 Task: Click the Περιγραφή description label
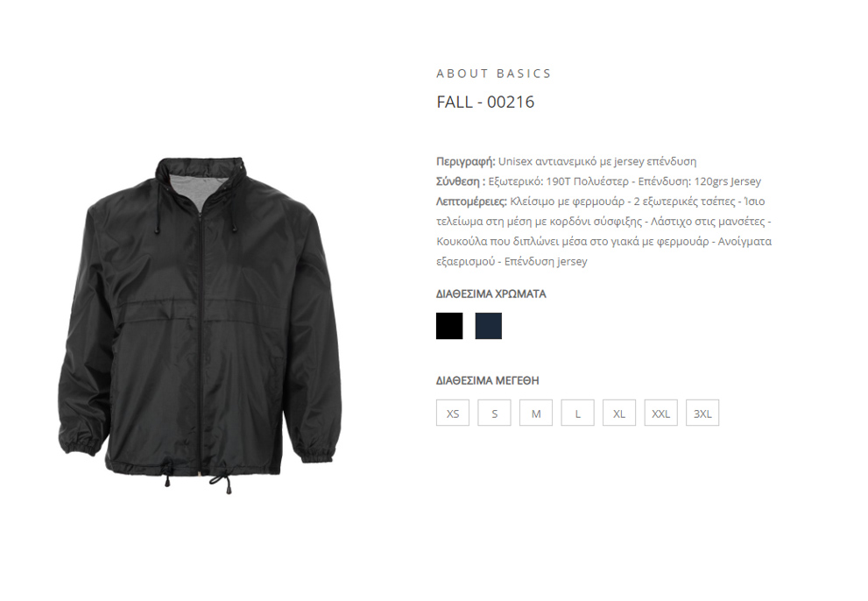point(466,162)
